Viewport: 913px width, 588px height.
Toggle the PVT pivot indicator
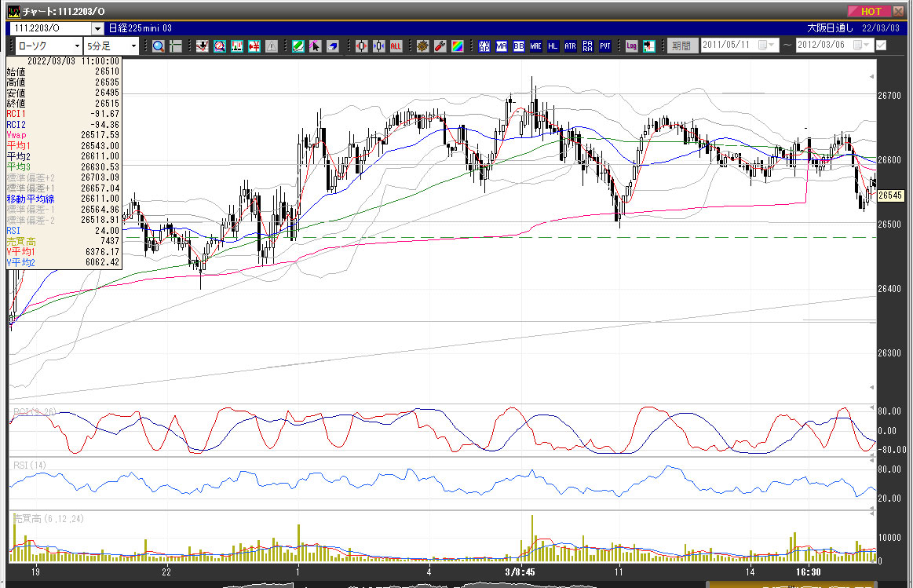[x=605, y=46]
